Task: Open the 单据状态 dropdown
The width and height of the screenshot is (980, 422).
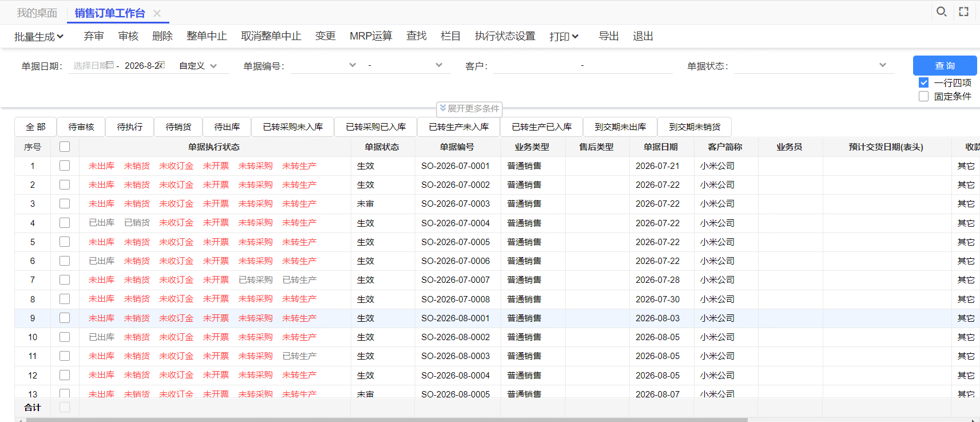Action: (883, 65)
